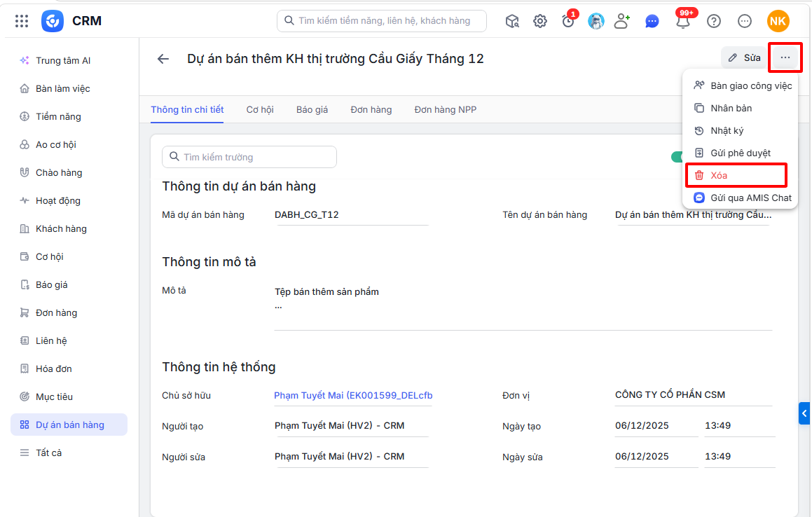Open Tiềm năng in sidebar
This screenshot has width=812, height=517.
(x=69, y=116)
